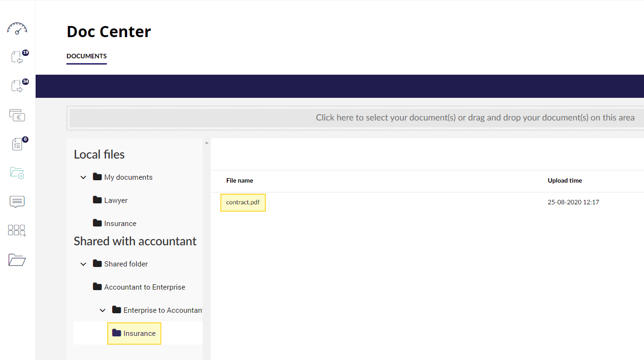644x360 pixels.
Task: Click the Shared with accountant heading
Action: (135, 241)
